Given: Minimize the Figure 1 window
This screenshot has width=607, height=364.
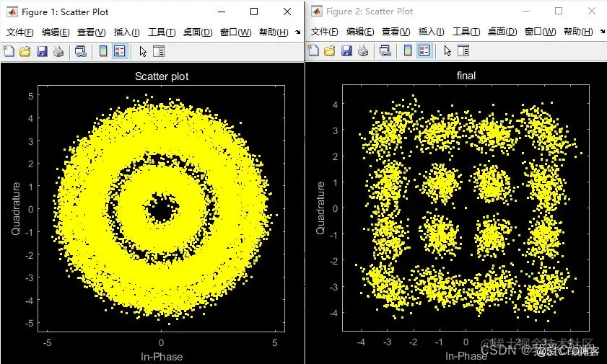Looking at the screenshot, I should [222, 12].
